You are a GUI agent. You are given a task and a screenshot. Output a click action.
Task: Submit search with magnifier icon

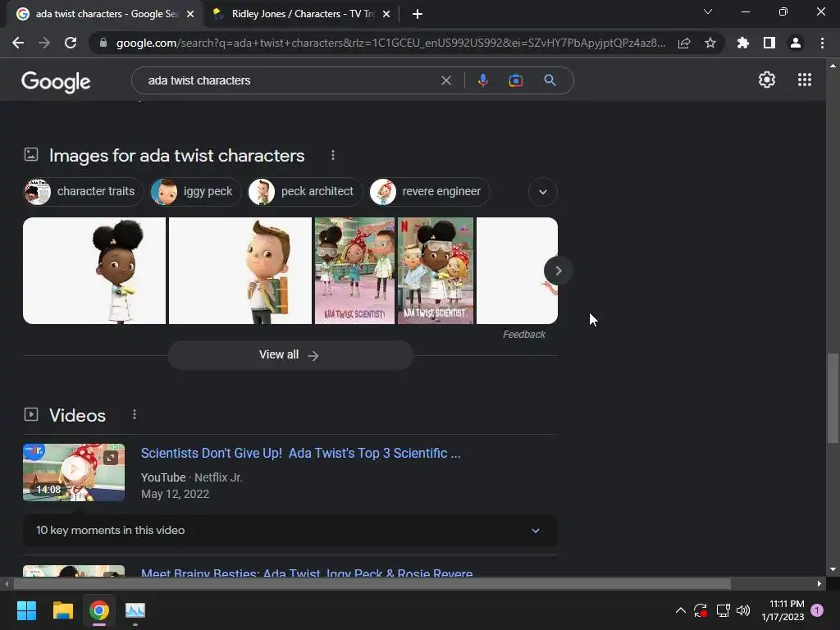550,80
